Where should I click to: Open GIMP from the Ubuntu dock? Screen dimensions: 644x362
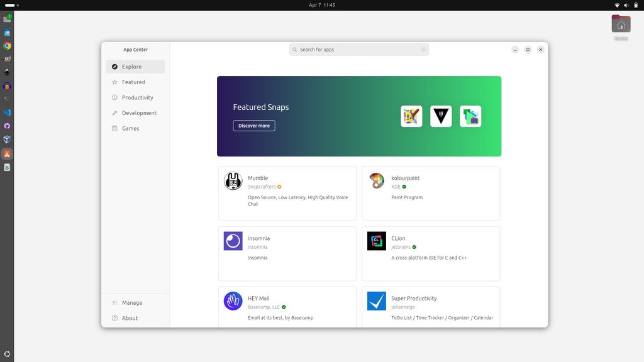(x=8, y=58)
